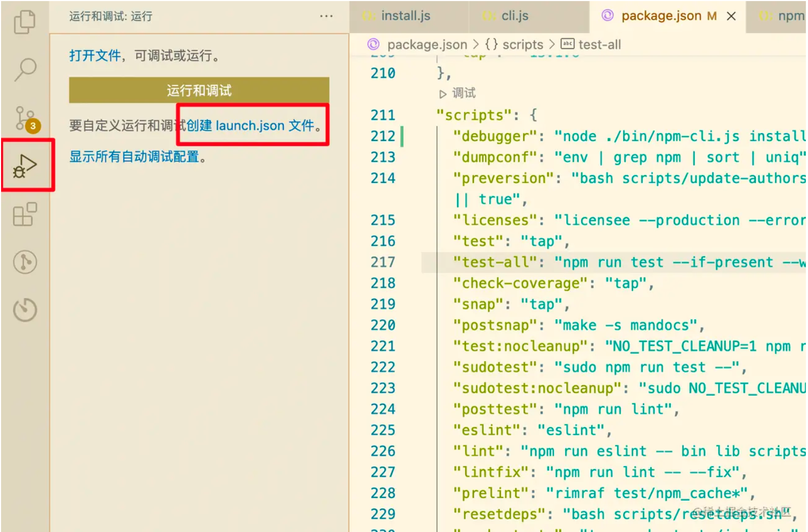This screenshot has width=808, height=532.
Task: Switch to the cli.js tab
Action: pyautogui.click(x=515, y=16)
